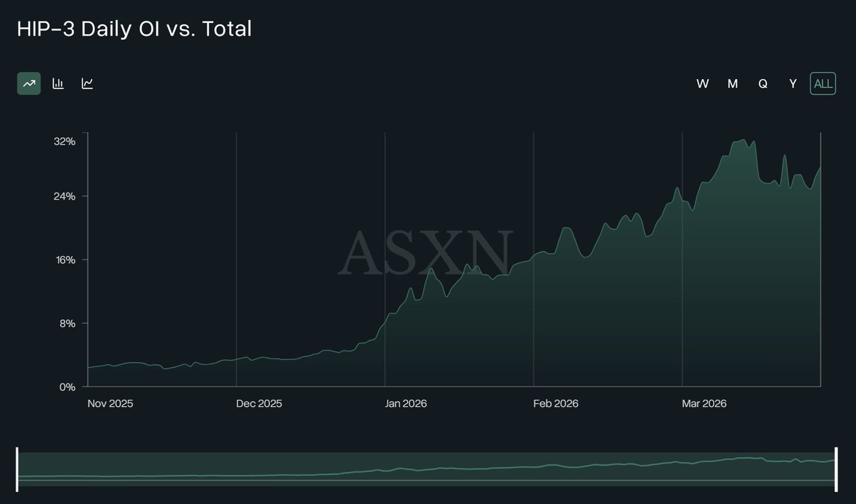Click the Feb 2026 x-axis label
Image resolution: width=856 pixels, height=504 pixels.
tap(556, 403)
